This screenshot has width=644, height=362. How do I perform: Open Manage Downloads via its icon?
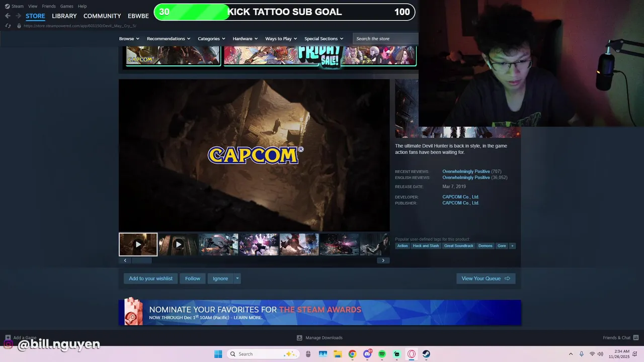click(299, 338)
